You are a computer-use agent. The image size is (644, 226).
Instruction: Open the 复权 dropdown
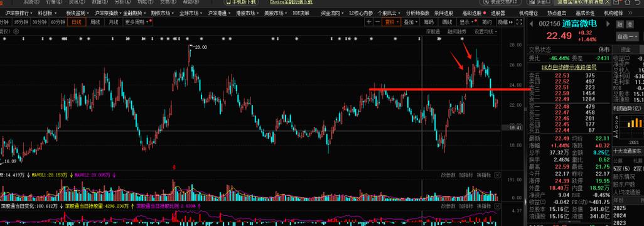(392, 22)
